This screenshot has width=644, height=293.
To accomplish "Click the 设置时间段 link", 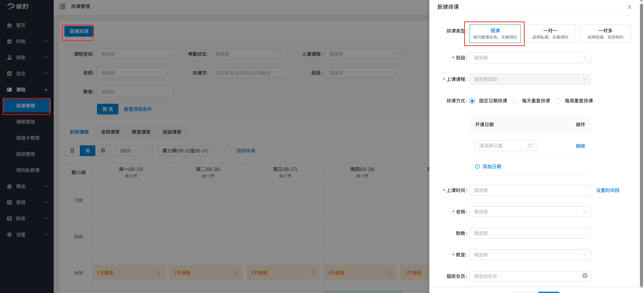I will (607, 190).
